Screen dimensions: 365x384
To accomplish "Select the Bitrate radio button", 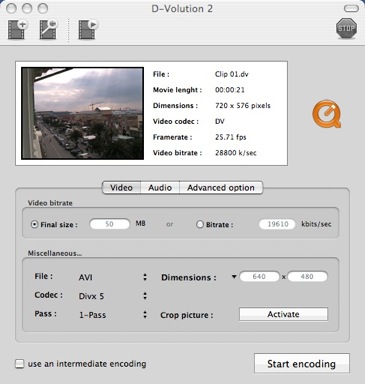I will (200, 224).
